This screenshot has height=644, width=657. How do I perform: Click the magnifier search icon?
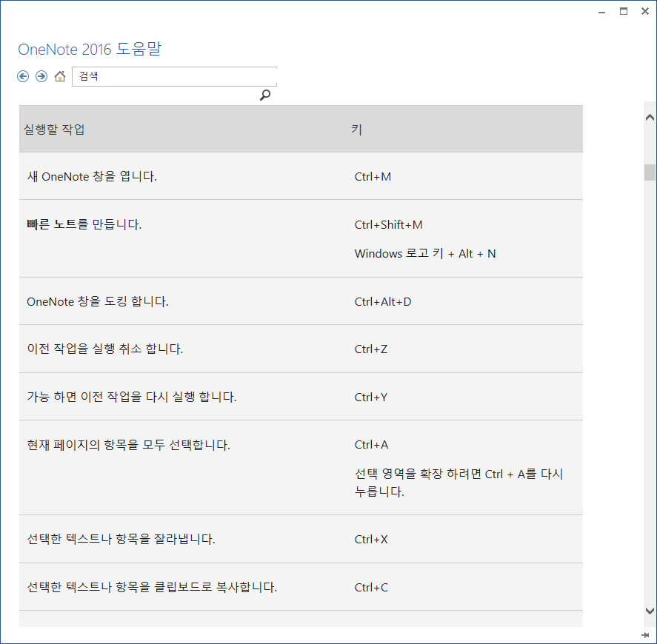[x=265, y=95]
